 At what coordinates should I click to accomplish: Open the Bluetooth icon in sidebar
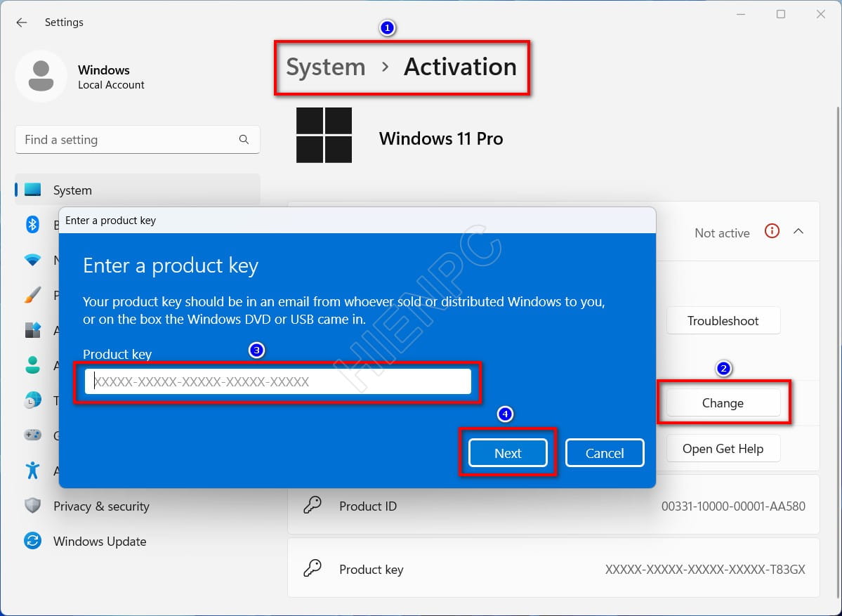coord(33,224)
